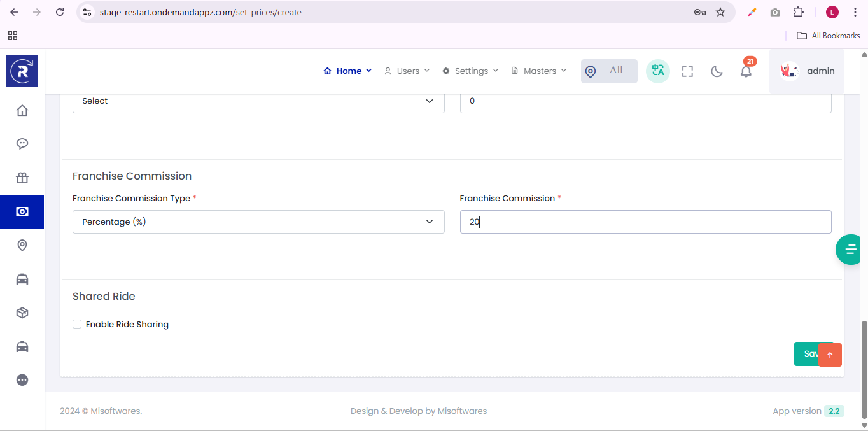Open the Users menu
Screen dimensions: 868x431
pos(407,71)
